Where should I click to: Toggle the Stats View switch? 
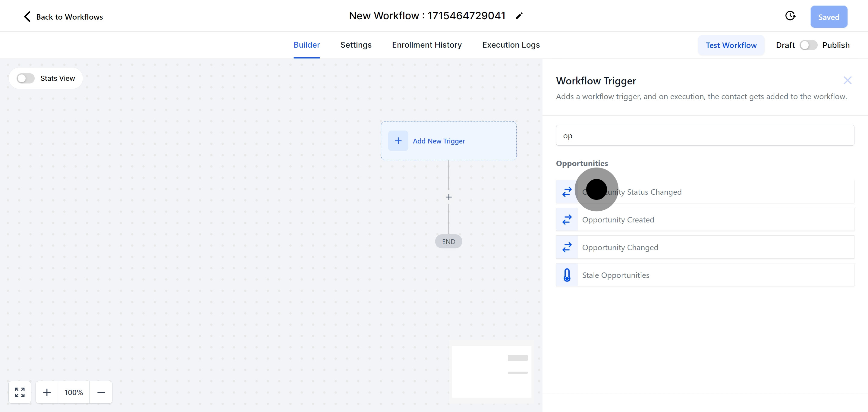(26, 78)
